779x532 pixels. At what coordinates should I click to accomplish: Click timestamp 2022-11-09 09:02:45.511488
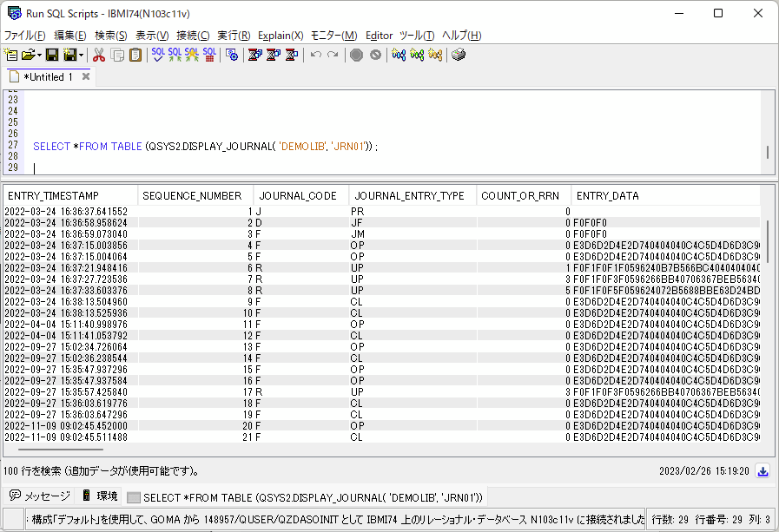click(66, 437)
